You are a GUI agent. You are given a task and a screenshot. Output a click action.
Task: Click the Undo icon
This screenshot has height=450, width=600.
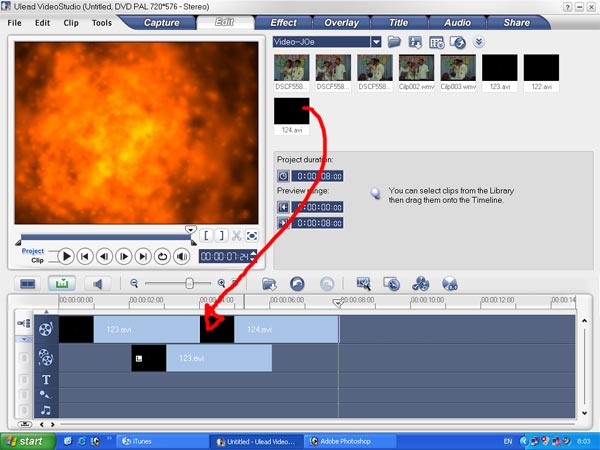(297, 284)
